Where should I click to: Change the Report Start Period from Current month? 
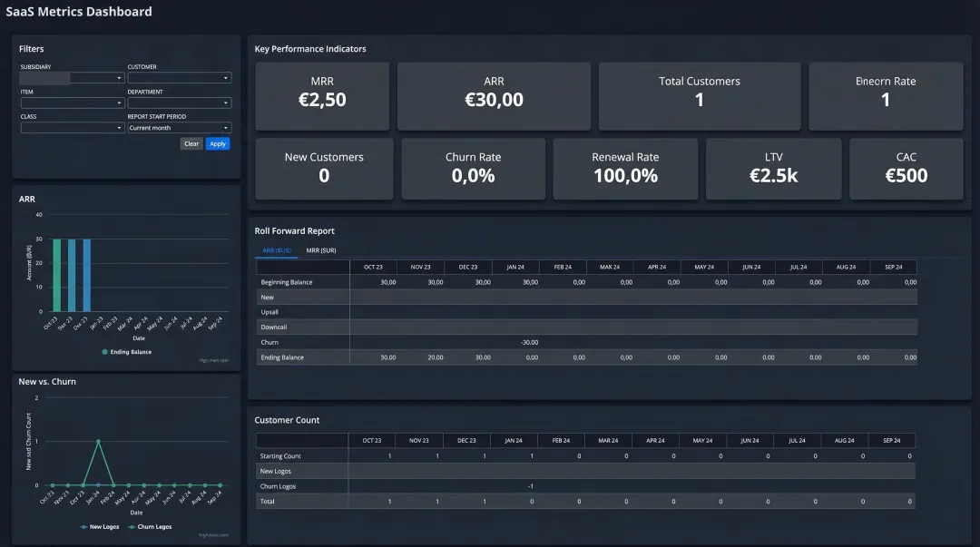(180, 127)
